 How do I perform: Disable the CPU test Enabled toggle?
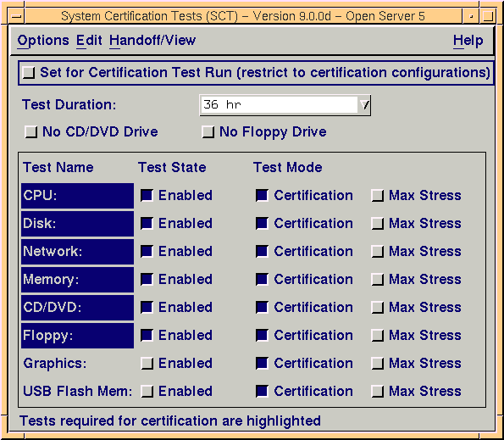(x=147, y=196)
